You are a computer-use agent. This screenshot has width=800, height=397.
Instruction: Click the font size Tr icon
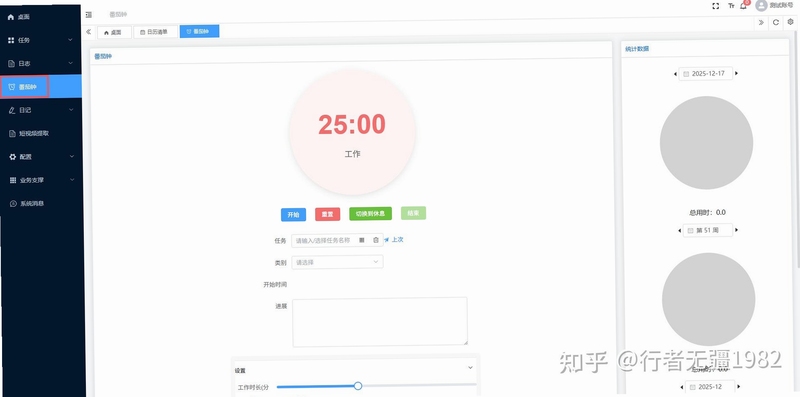(x=731, y=6)
